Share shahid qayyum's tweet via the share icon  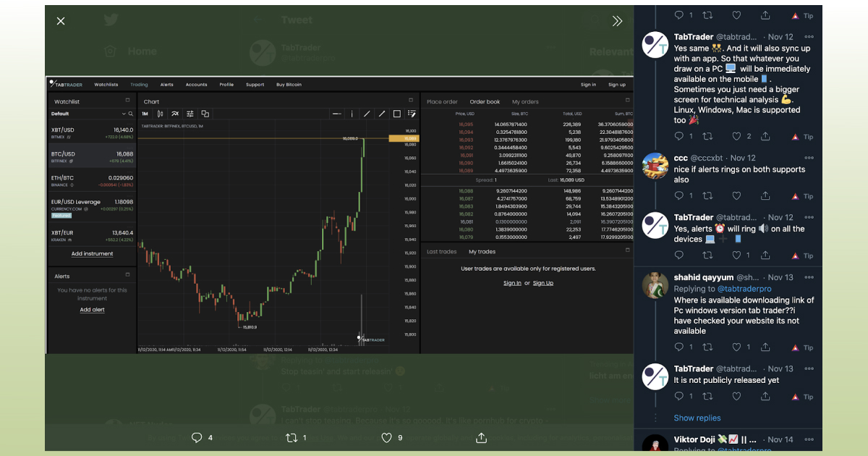pyautogui.click(x=765, y=347)
